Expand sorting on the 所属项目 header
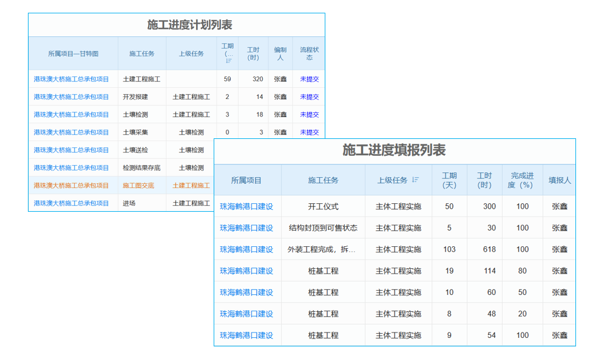 pos(246,180)
